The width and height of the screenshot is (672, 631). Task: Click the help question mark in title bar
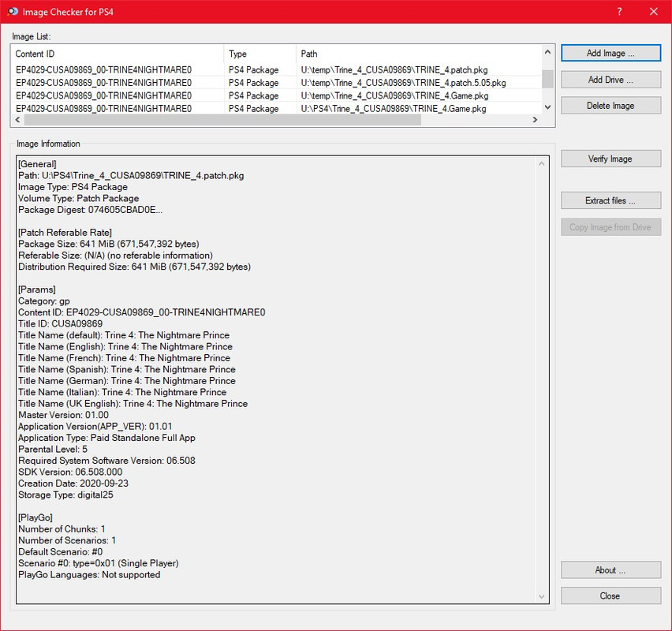click(x=619, y=12)
